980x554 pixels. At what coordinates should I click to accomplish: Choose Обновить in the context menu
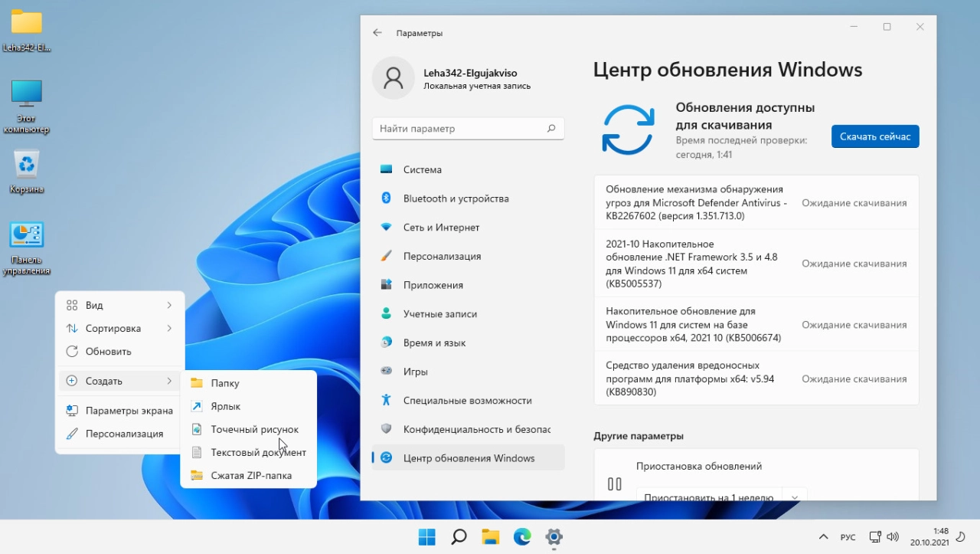click(120, 351)
